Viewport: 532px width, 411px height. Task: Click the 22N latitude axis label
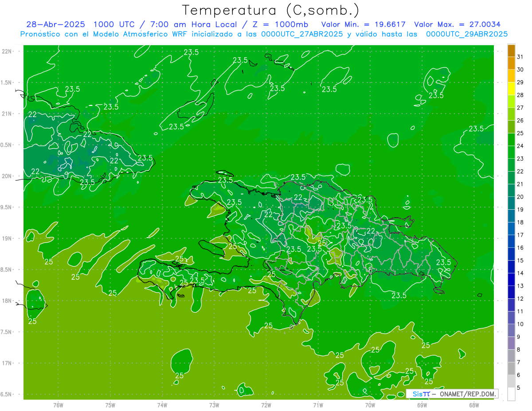click(x=7, y=51)
